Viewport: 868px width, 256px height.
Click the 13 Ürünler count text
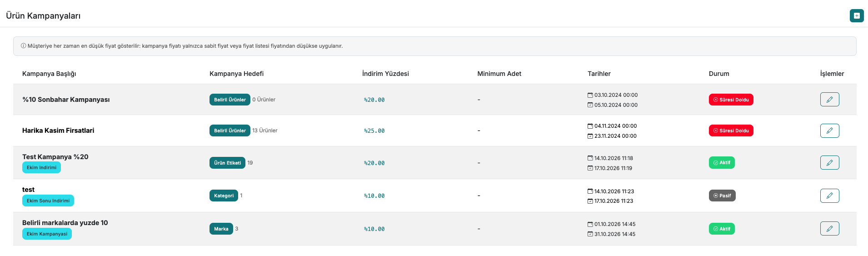[x=265, y=131]
